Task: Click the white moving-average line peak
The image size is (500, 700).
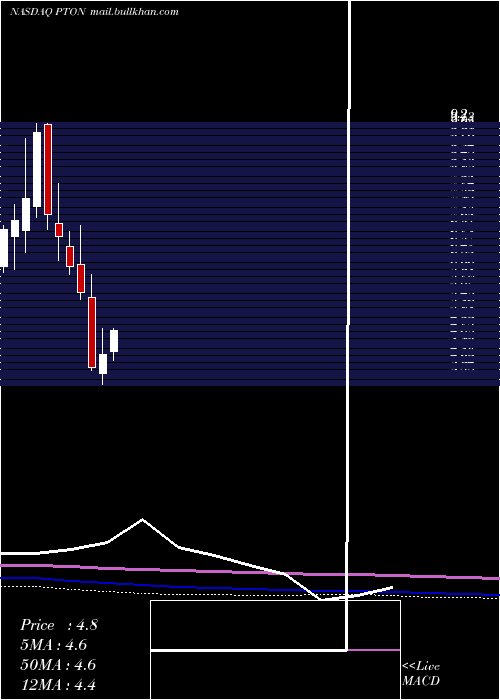Action: [x=142, y=520]
